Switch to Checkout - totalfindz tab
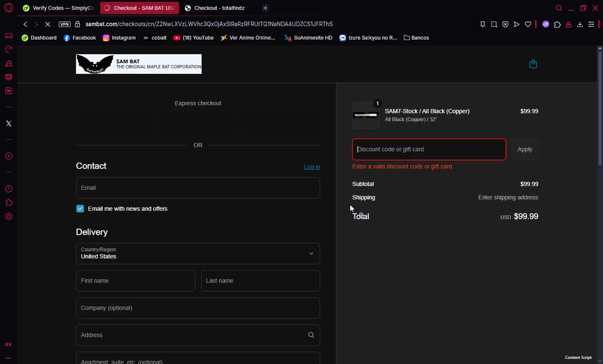 tap(220, 8)
